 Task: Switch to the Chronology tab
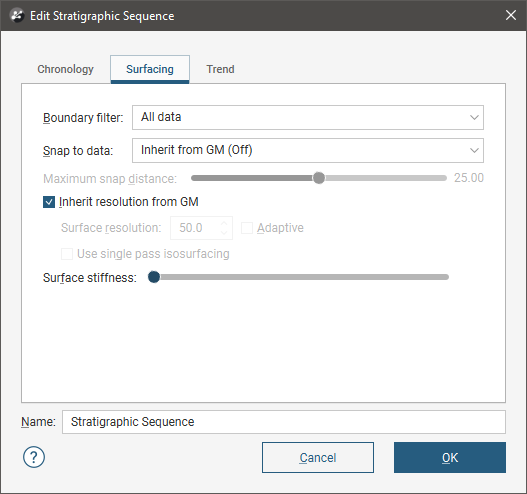point(65,69)
